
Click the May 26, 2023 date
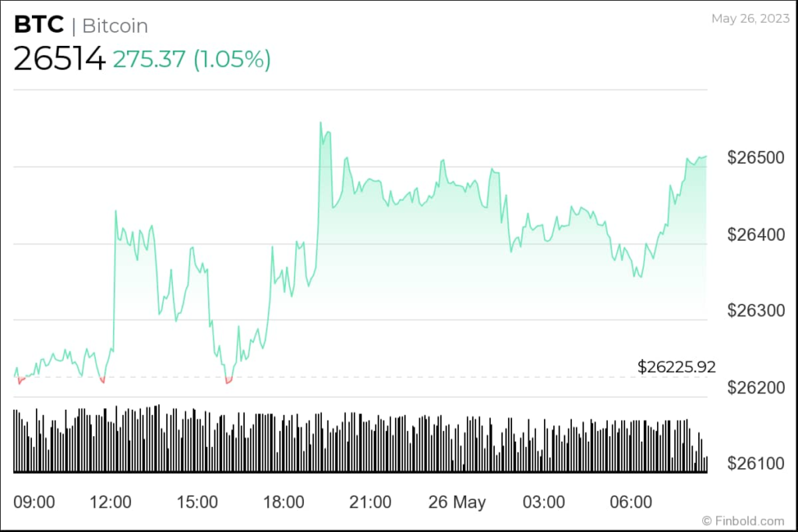tap(748, 19)
